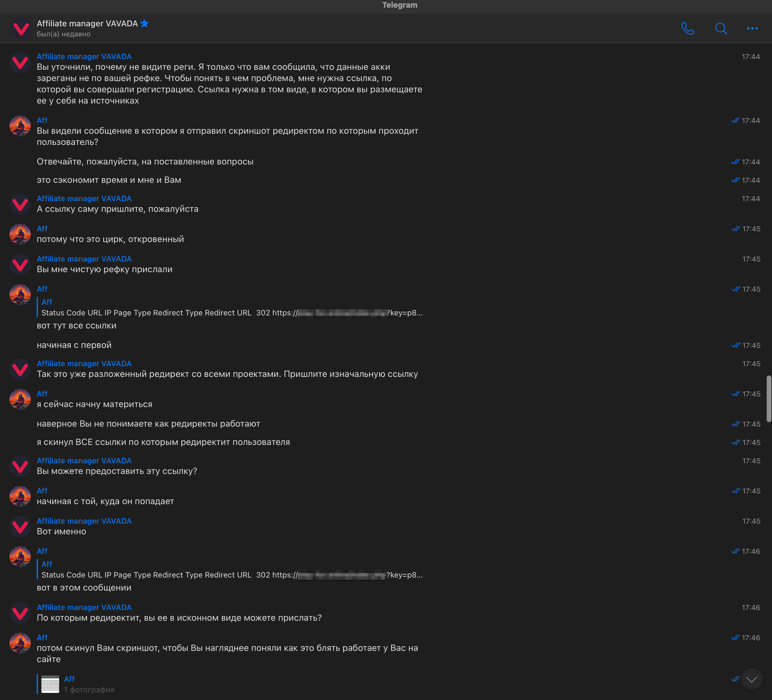Viewport: 772px width, 700px height.
Task: Click the chat scrollbar thumb on right edge
Action: pos(768,399)
